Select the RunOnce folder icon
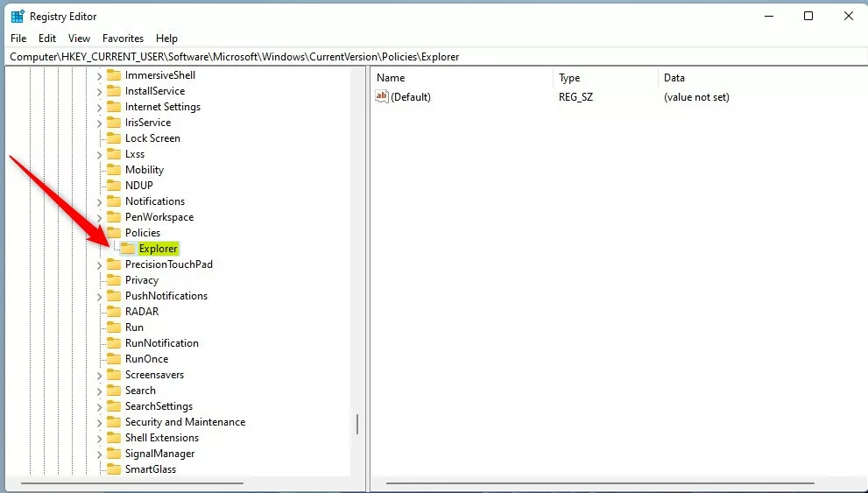This screenshot has height=493, width=868. click(x=114, y=358)
